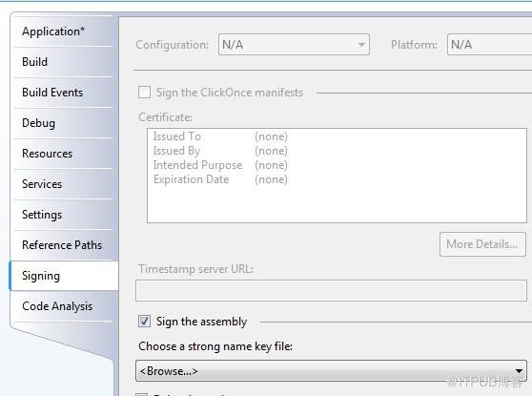This screenshot has height=396, width=532.
Task: Focus the Timestamp server URL field
Action: point(331,291)
